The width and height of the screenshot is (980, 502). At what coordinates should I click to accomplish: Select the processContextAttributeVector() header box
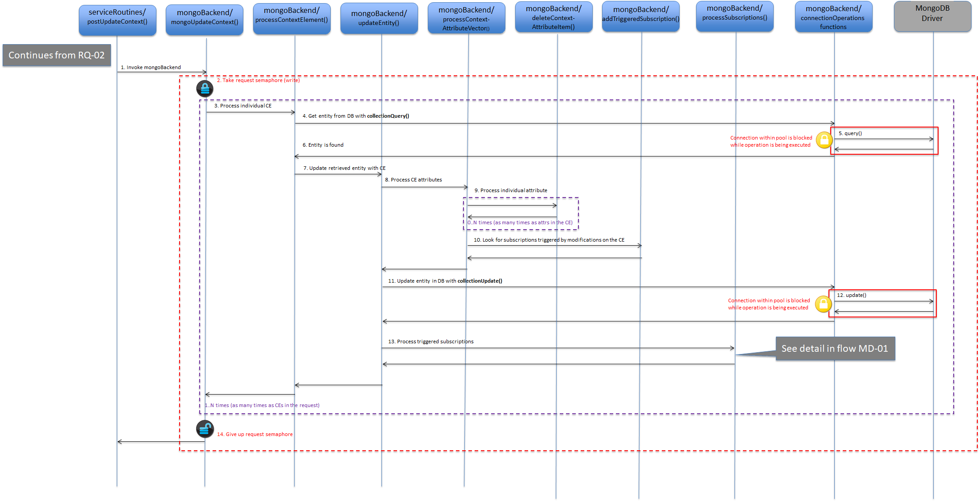click(x=466, y=18)
